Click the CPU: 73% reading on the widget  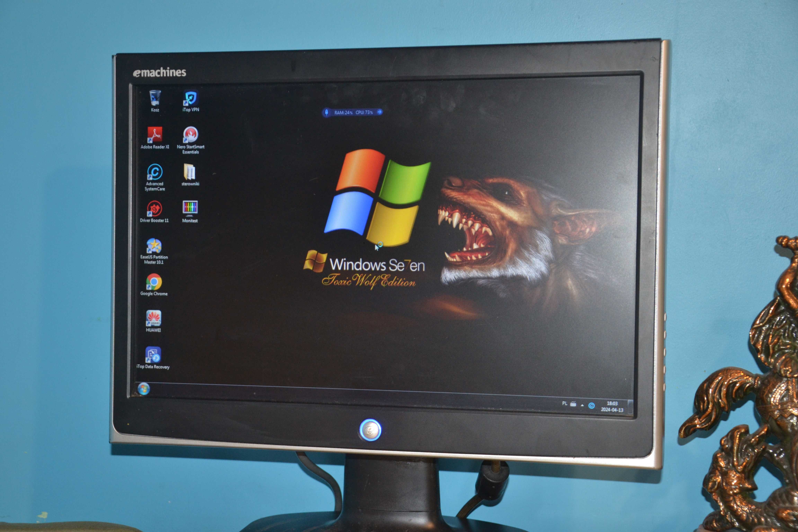[364, 112]
